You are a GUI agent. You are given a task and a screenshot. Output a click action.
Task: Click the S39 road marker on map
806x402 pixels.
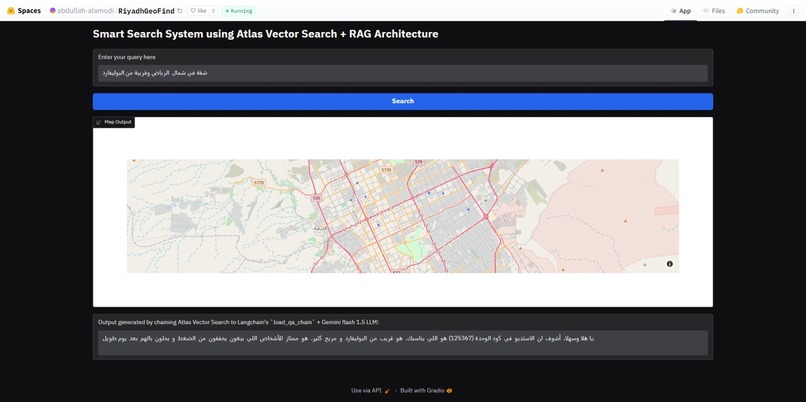pos(418,162)
